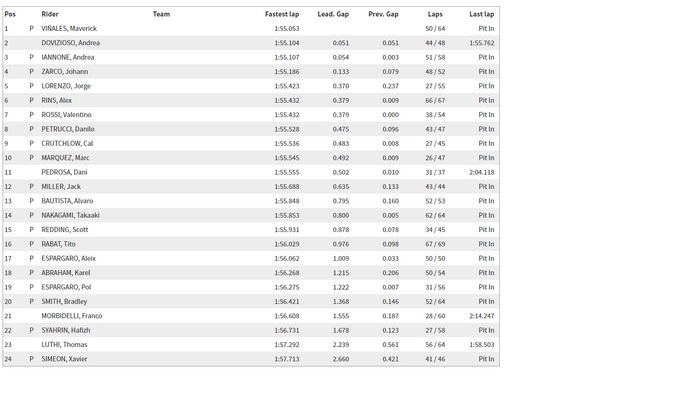Select rider ROSSI, Valentino
The image size is (684, 401).
tap(66, 115)
